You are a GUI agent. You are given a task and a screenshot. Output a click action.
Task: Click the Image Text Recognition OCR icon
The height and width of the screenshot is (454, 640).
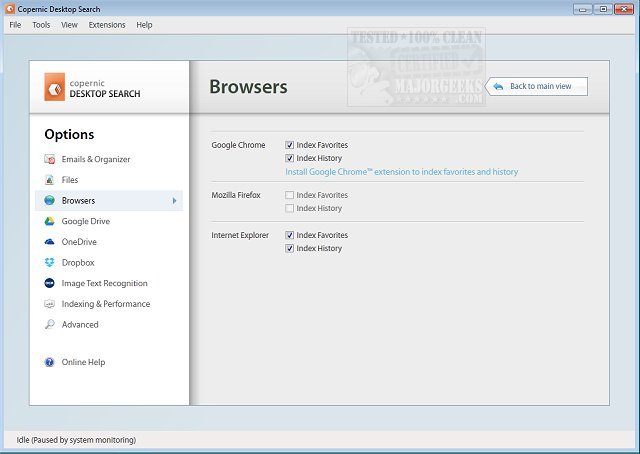click(49, 283)
